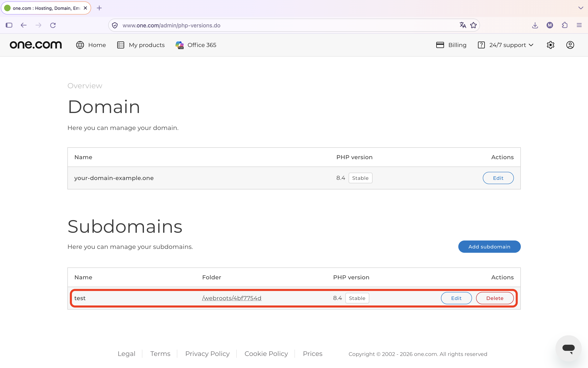
Task: Close the one.com browser tab
Action: tap(85, 8)
